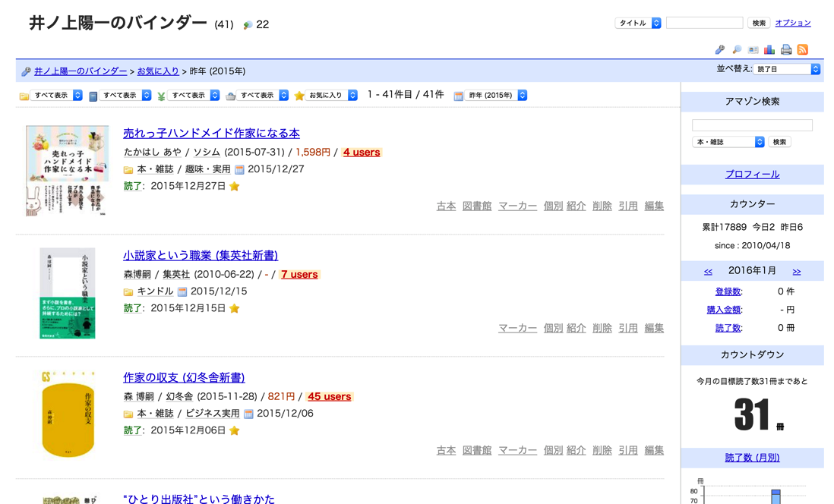Viewport: 834px width, 504px height.
Task: Click マーカー on 小説家という職業 row
Action: 517,329
